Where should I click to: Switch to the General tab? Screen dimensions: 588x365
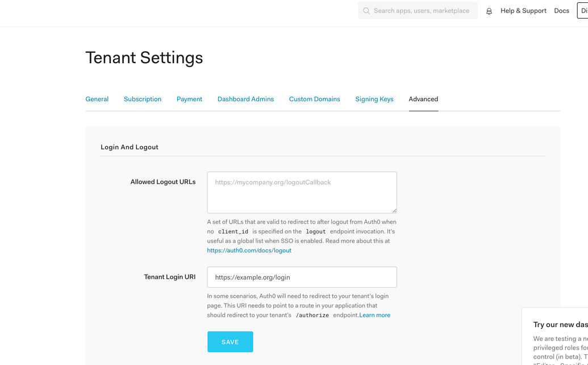(97, 99)
